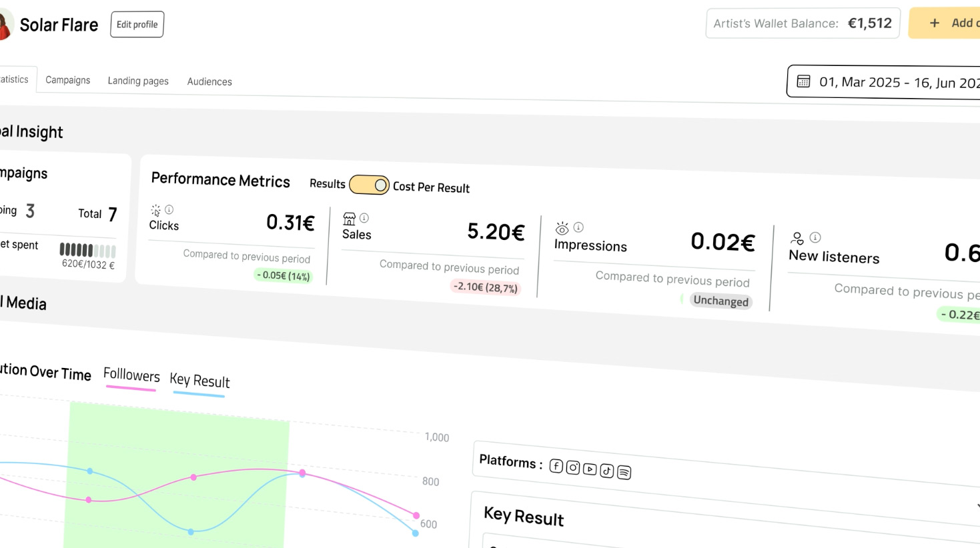Select the YouTube platform icon

point(590,469)
